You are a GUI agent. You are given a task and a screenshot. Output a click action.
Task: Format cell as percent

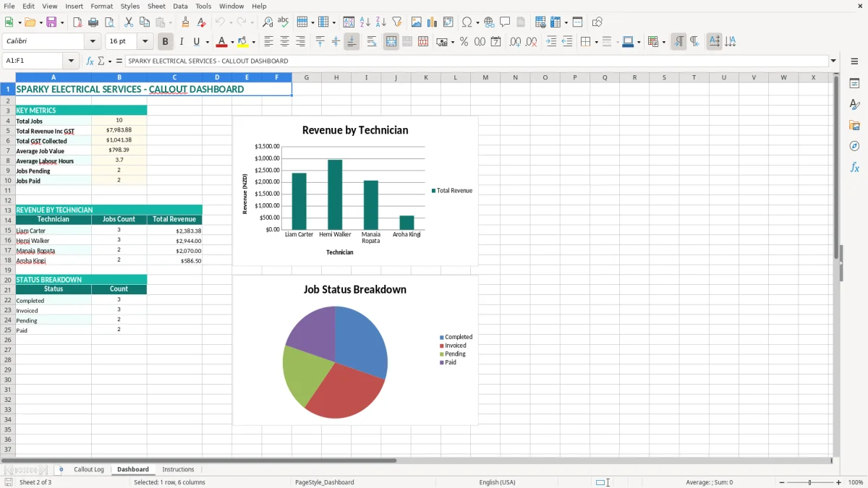tap(464, 42)
